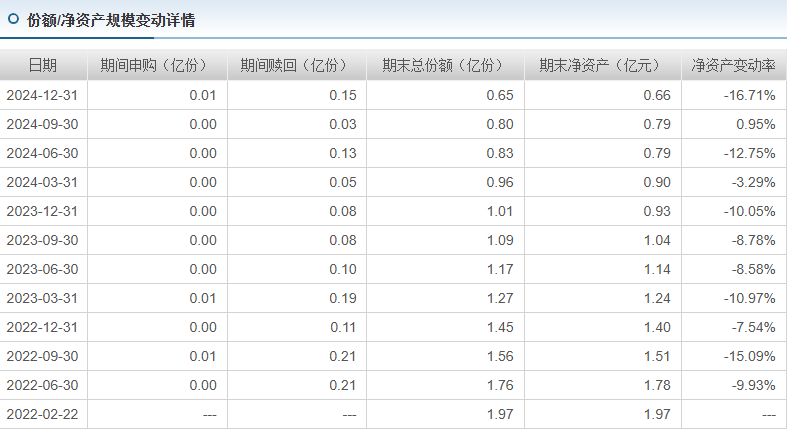787x431 pixels.
Task: Click the 2024-09-30 date cell
Action: pyautogui.click(x=42, y=124)
